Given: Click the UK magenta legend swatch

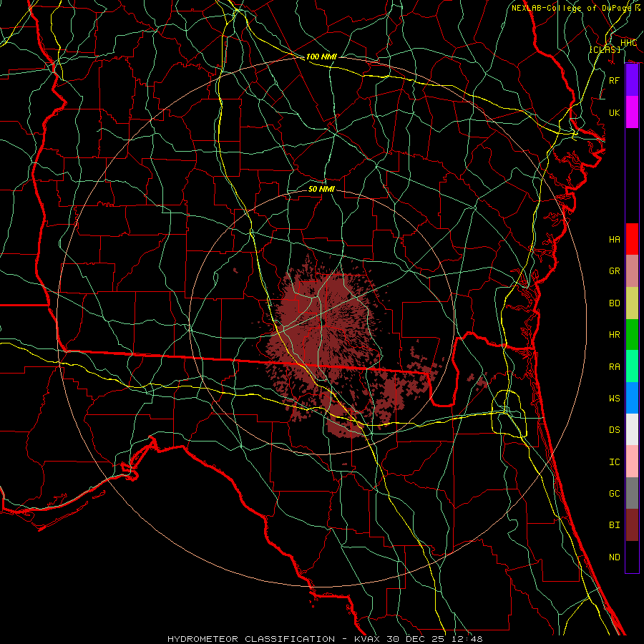Looking at the screenshot, I should (x=632, y=112).
